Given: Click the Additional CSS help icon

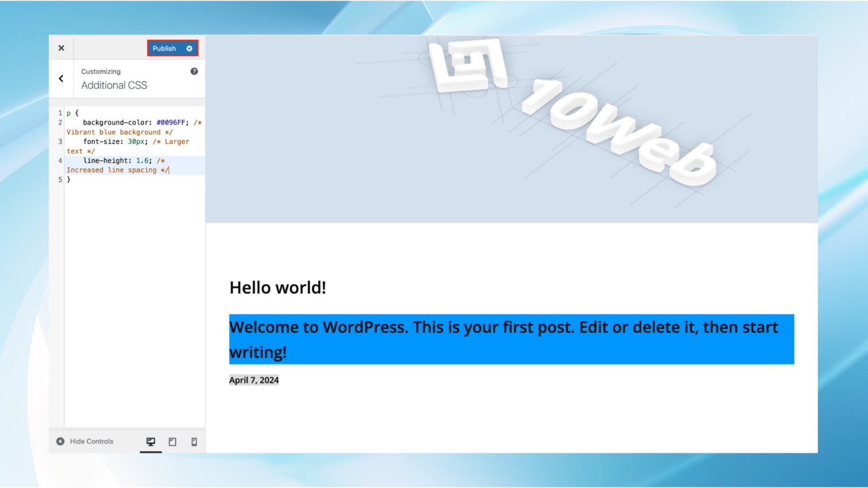Looking at the screenshot, I should pyautogui.click(x=194, y=71).
